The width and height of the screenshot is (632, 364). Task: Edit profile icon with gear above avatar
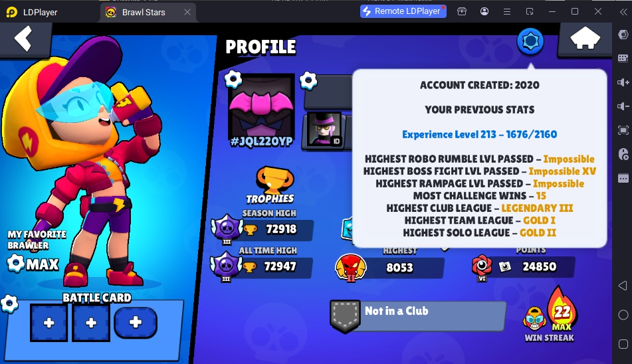[x=233, y=79]
